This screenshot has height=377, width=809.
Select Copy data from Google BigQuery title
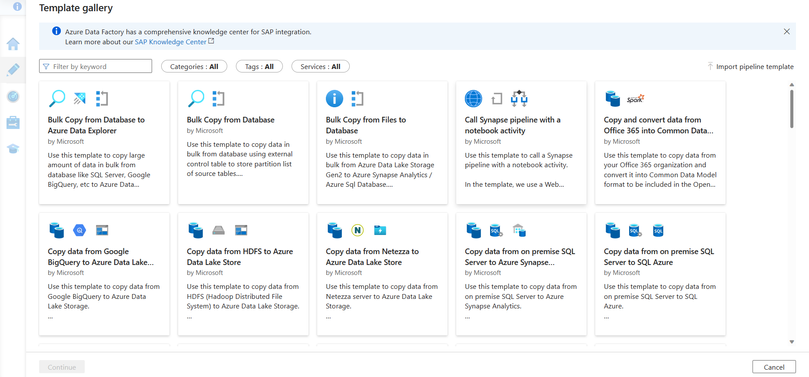pyautogui.click(x=101, y=257)
